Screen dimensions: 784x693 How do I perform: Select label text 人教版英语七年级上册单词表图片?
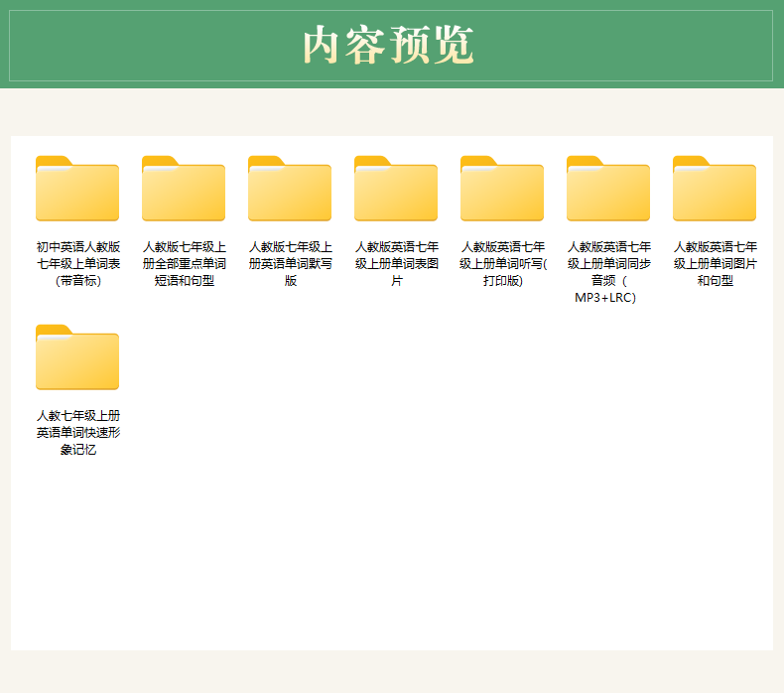397,264
